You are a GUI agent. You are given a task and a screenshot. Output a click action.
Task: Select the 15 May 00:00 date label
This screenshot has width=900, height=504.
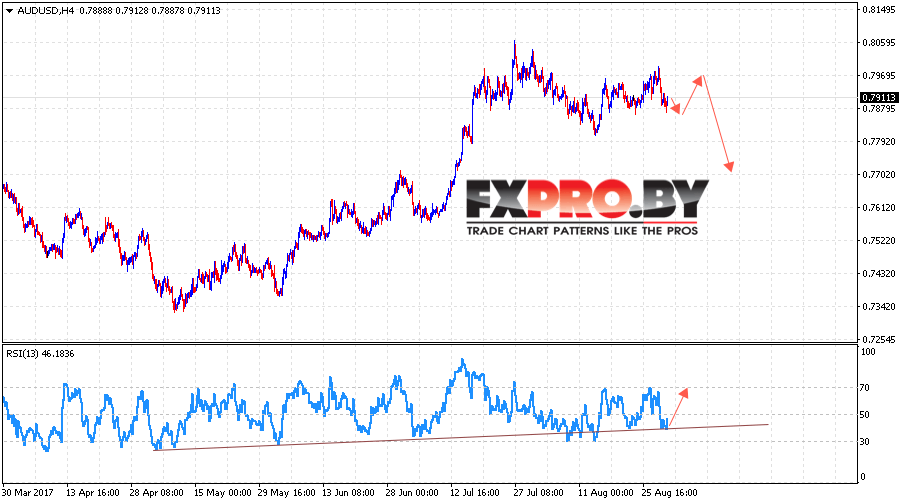click(x=222, y=493)
